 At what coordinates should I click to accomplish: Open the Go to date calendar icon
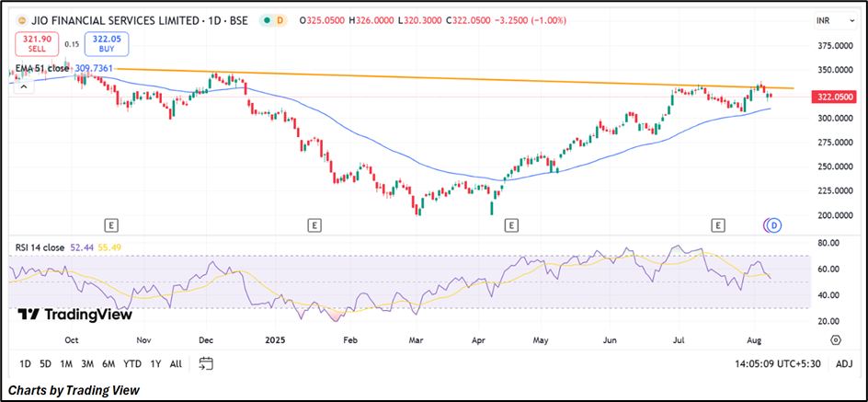point(206,363)
